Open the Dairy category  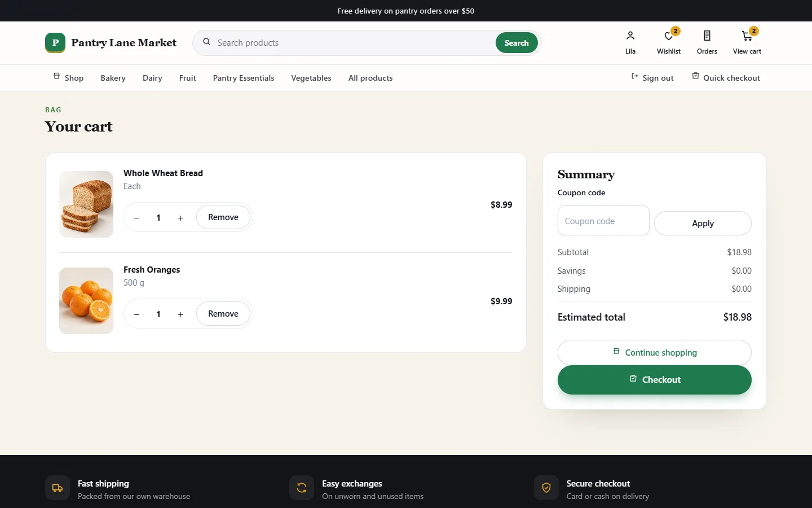tap(152, 78)
